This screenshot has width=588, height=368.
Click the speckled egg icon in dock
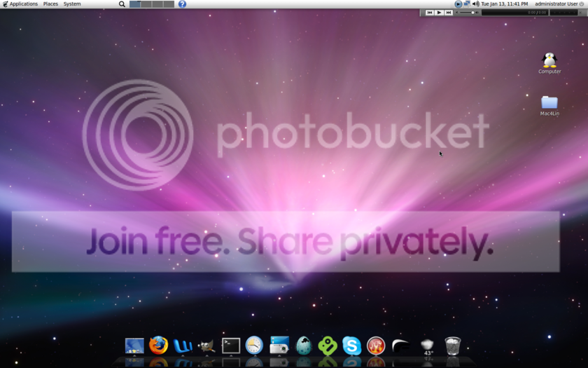tap(304, 346)
